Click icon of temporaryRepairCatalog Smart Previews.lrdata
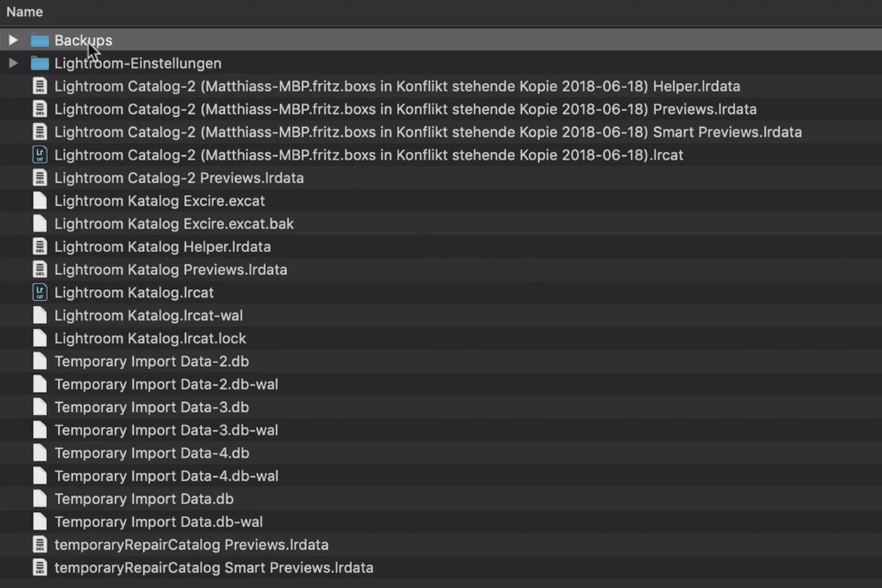 pyautogui.click(x=40, y=567)
